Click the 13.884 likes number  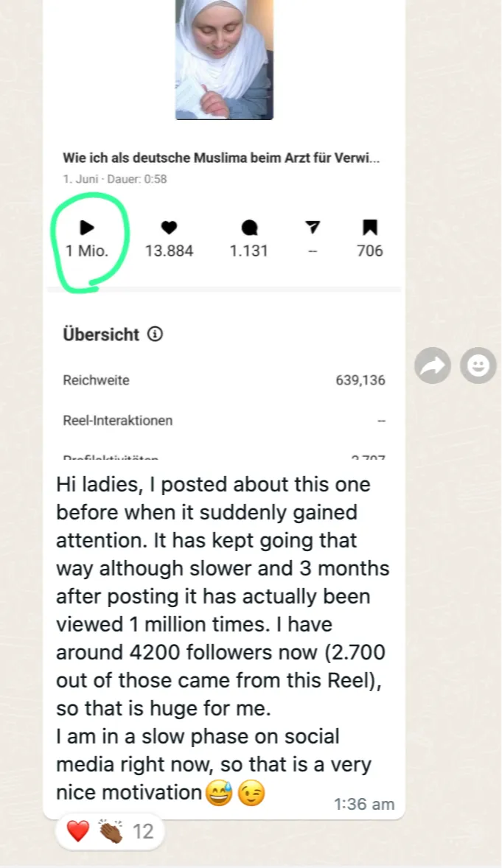click(x=169, y=251)
